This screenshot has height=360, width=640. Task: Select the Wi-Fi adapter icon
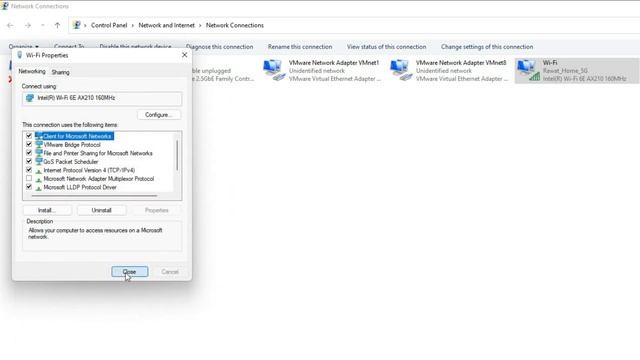[x=528, y=70]
